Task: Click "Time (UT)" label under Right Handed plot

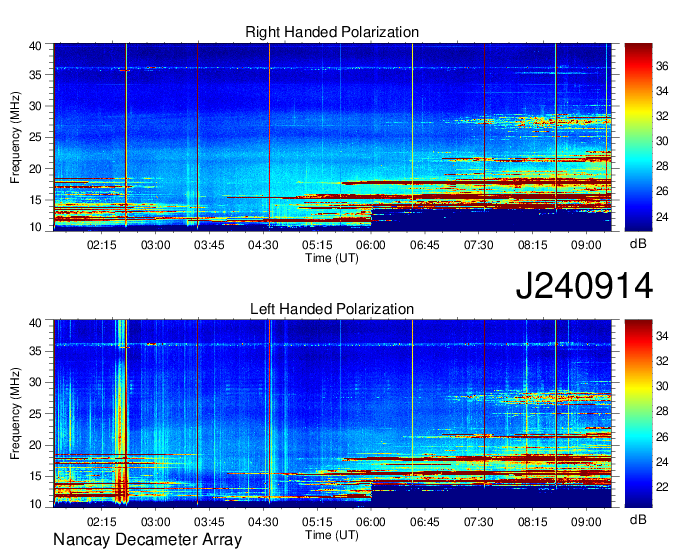Action: click(x=332, y=258)
